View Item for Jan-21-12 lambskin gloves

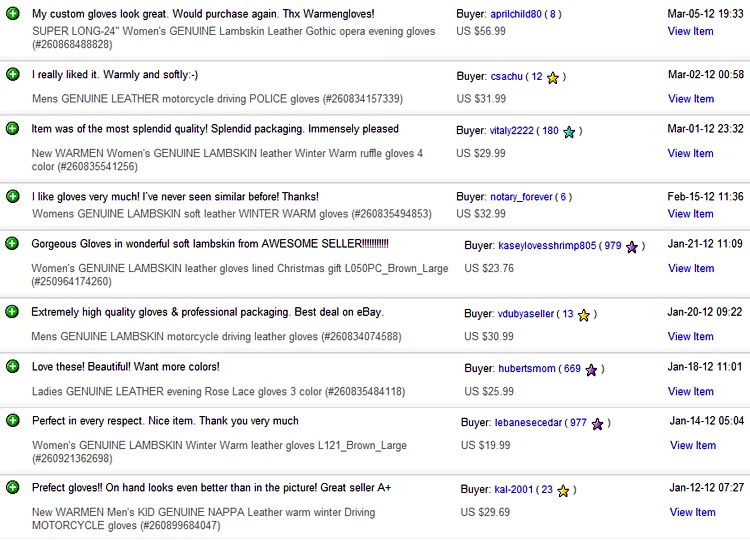(691, 268)
